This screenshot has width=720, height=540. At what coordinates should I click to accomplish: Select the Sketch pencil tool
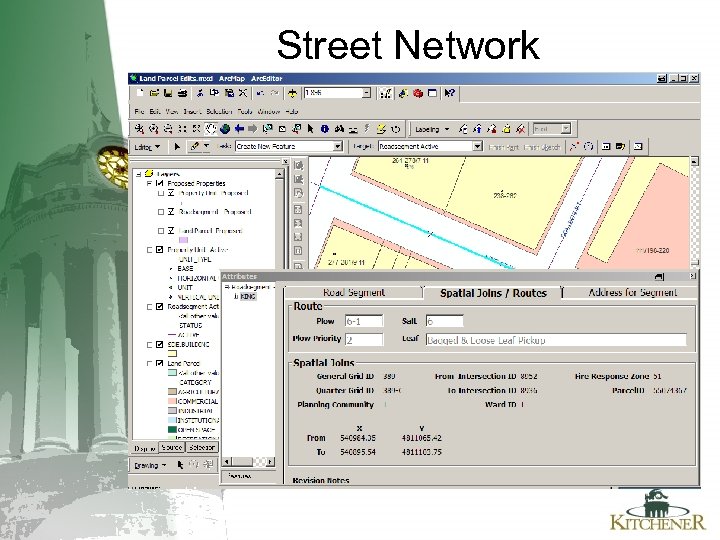(195, 146)
